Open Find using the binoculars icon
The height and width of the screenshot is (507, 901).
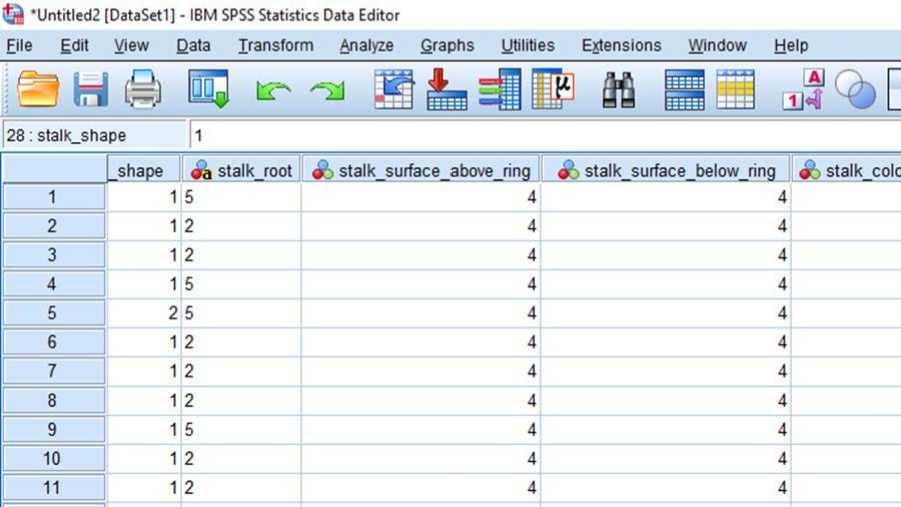(x=619, y=90)
